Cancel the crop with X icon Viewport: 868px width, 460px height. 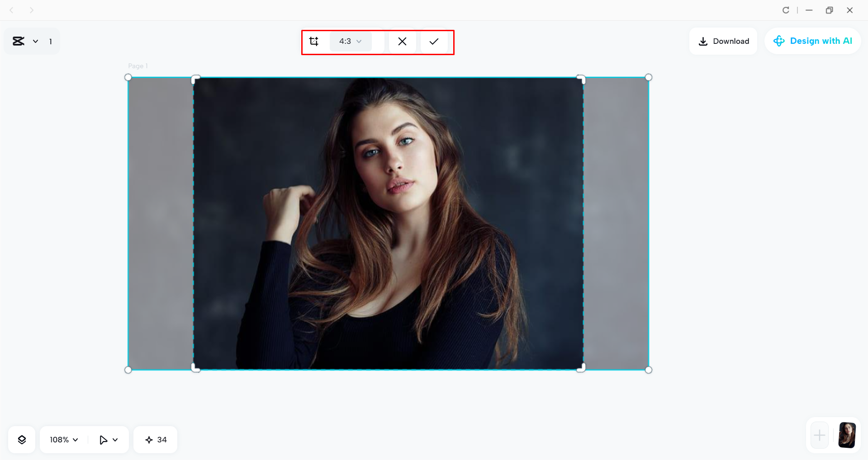pos(402,42)
